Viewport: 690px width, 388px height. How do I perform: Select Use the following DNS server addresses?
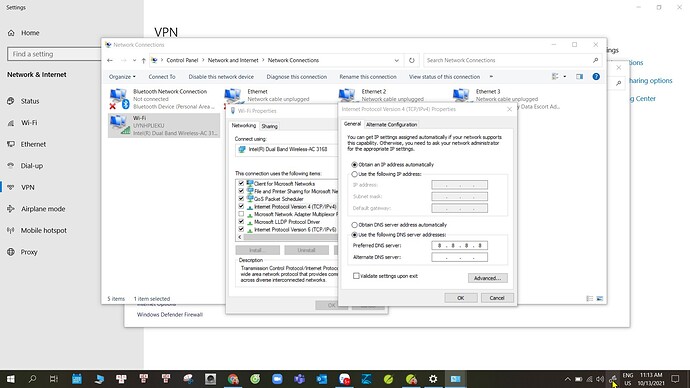pos(354,235)
